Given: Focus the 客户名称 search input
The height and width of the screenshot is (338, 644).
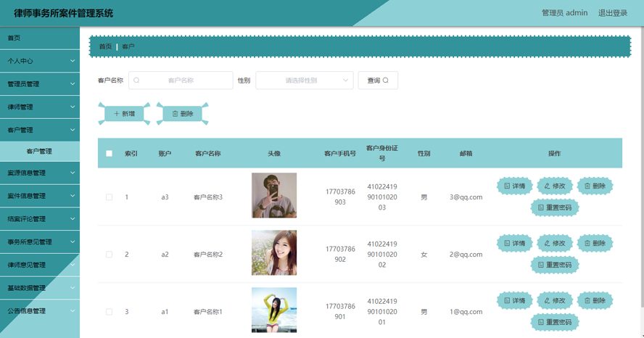Looking at the screenshot, I should click(181, 81).
